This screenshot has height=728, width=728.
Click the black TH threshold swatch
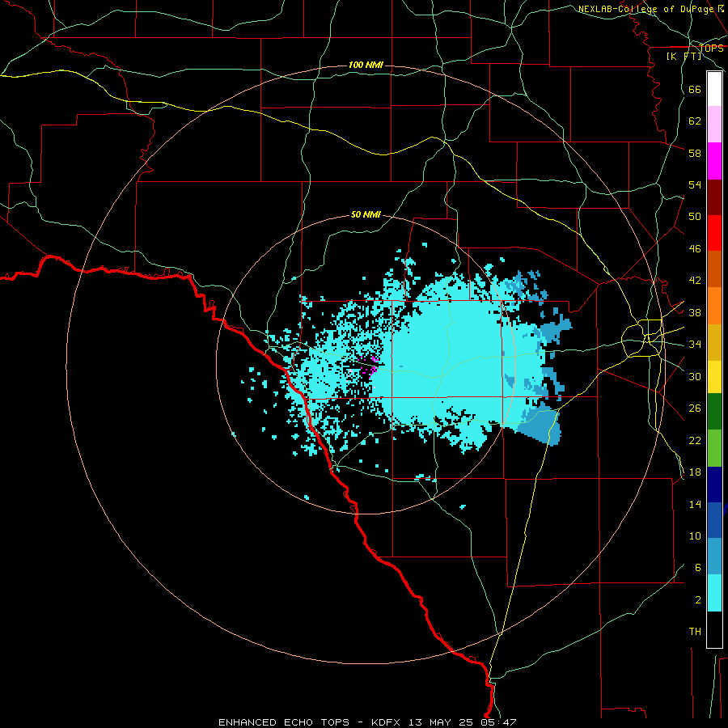[x=714, y=629]
